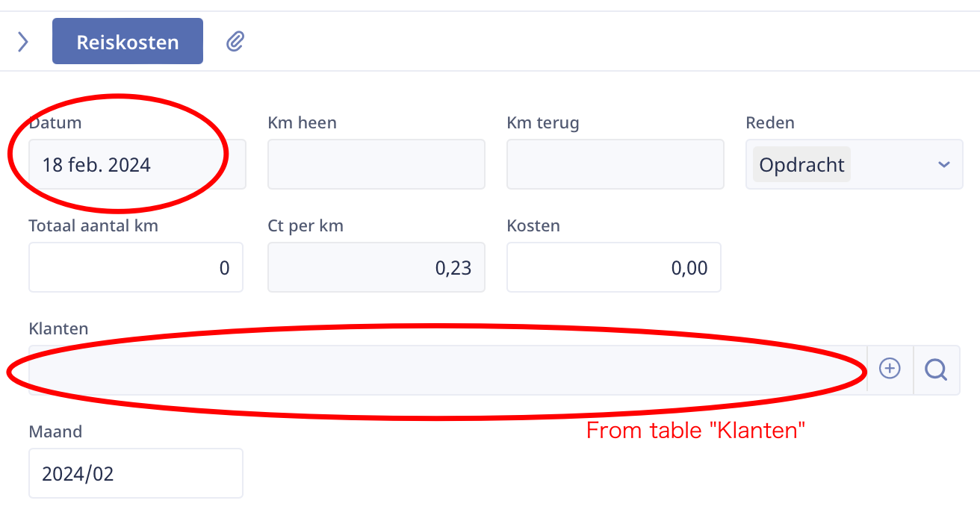Add a new Klanten record with plus icon
980x518 pixels.
pos(890,368)
